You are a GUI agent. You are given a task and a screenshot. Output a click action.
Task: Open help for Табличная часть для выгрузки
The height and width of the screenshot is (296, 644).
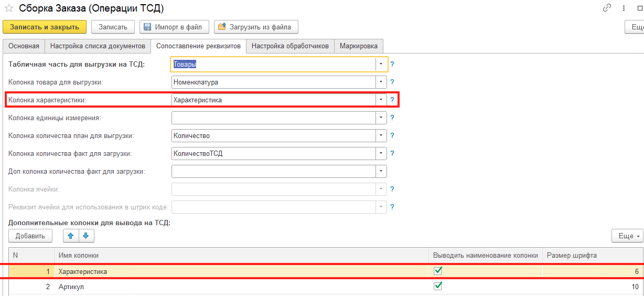tap(392, 65)
